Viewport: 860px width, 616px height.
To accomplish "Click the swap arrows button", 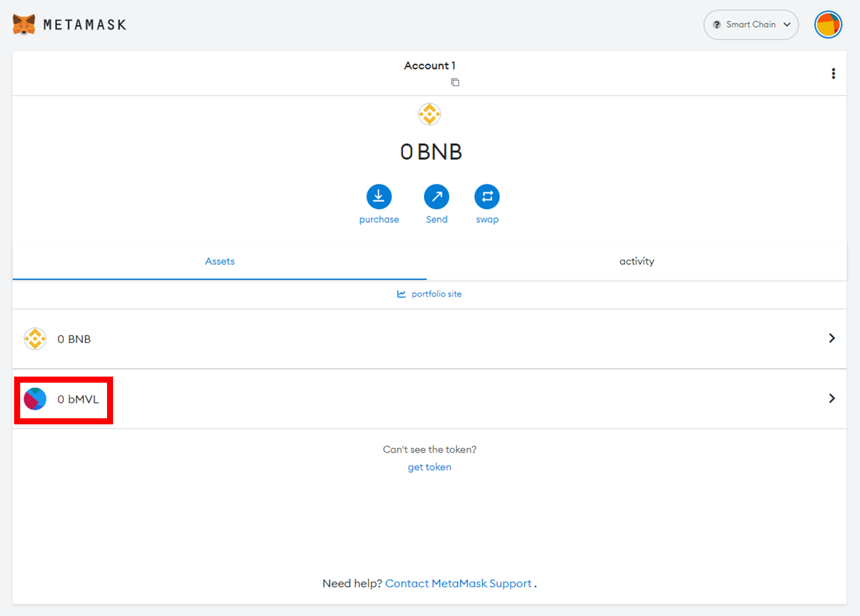I will [x=487, y=196].
